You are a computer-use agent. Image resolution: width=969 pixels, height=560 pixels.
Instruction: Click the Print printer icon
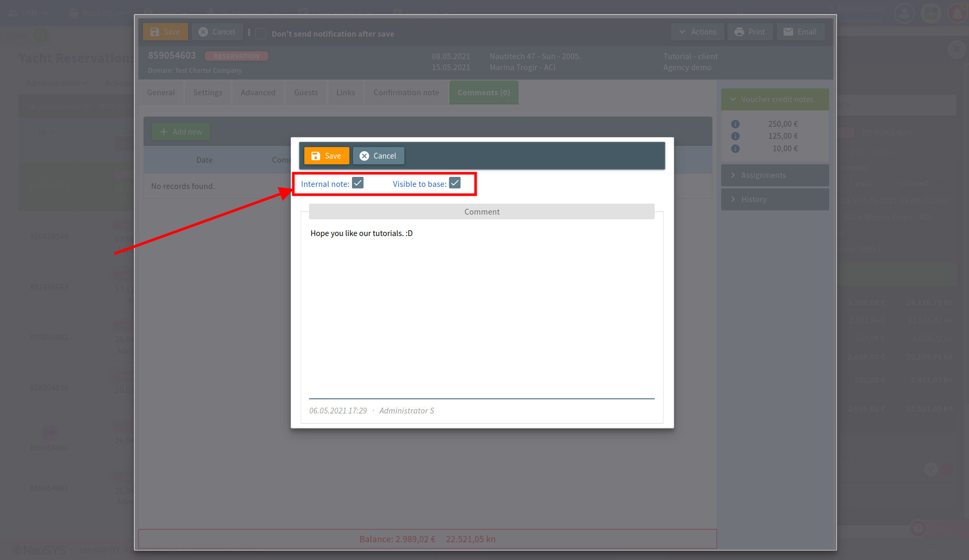coord(739,32)
